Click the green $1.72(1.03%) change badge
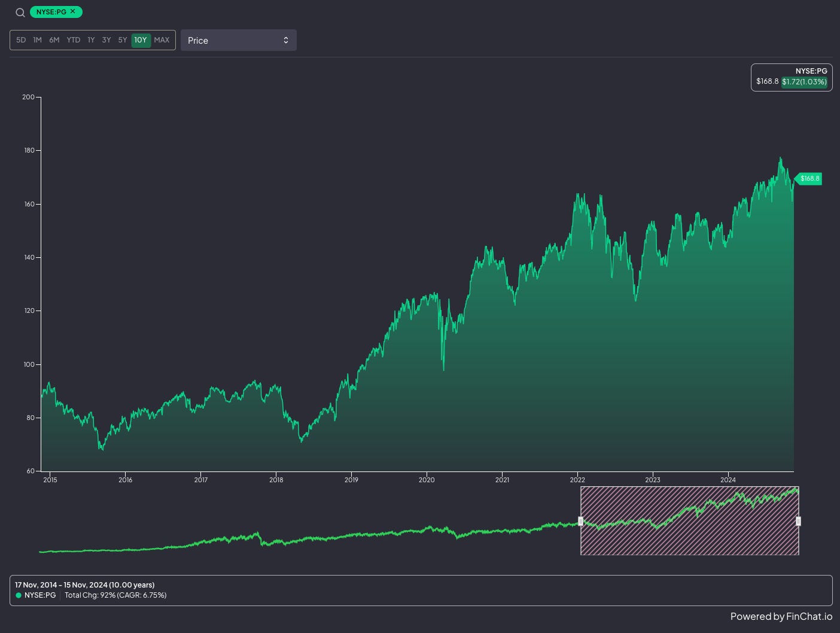The height and width of the screenshot is (633, 840). pos(804,82)
